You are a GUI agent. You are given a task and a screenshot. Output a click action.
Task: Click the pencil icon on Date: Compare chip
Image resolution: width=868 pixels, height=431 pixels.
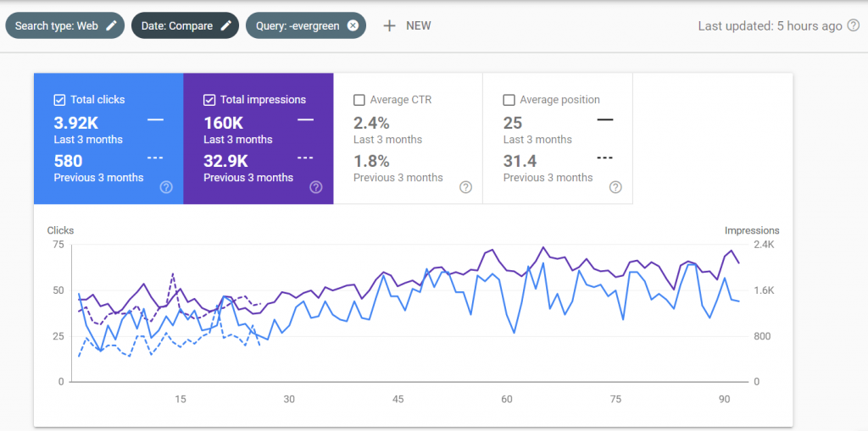point(225,25)
